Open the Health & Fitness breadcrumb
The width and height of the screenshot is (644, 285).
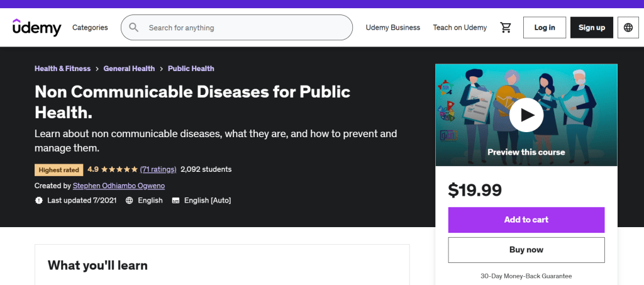click(62, 69)
